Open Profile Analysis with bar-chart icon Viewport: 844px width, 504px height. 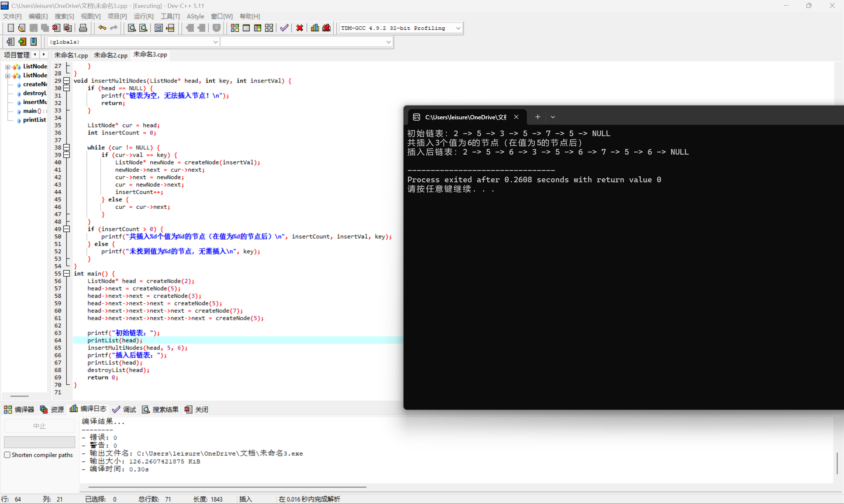point(315,28)
